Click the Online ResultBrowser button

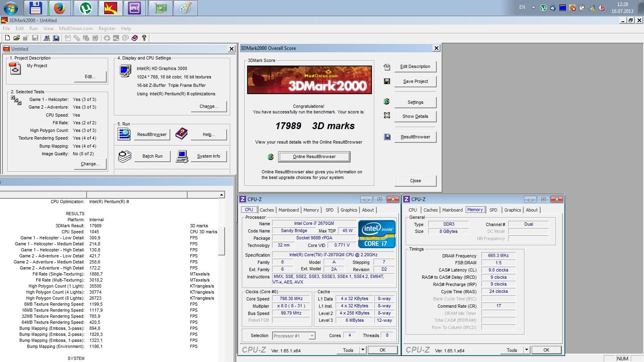click(314, 156)
